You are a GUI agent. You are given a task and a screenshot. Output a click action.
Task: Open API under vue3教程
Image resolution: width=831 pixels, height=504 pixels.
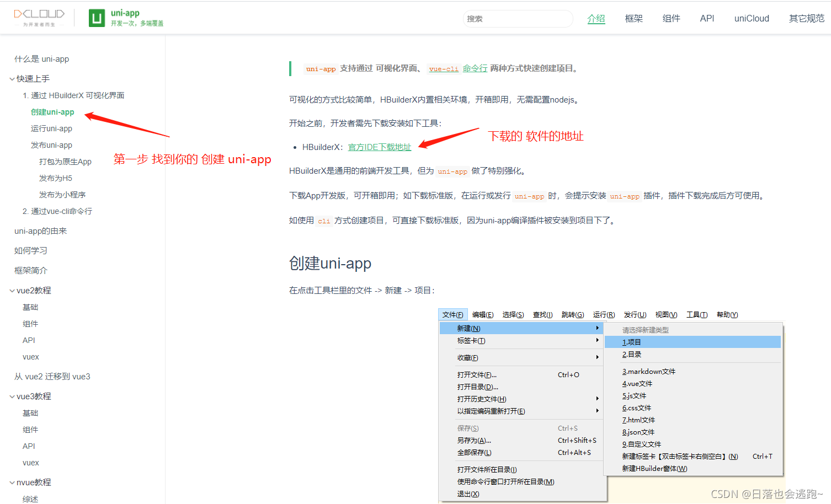pyautogui.click(x=29, y=446)
